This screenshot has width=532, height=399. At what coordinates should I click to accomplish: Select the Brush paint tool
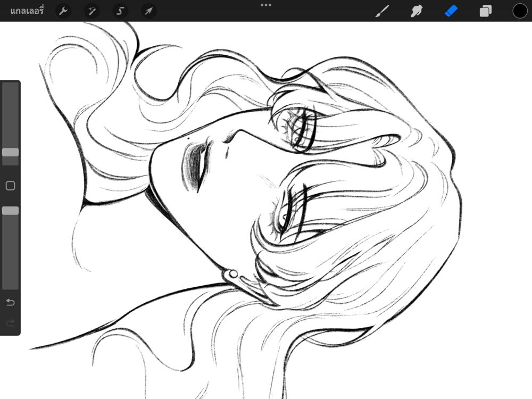(x=383, y=11)
